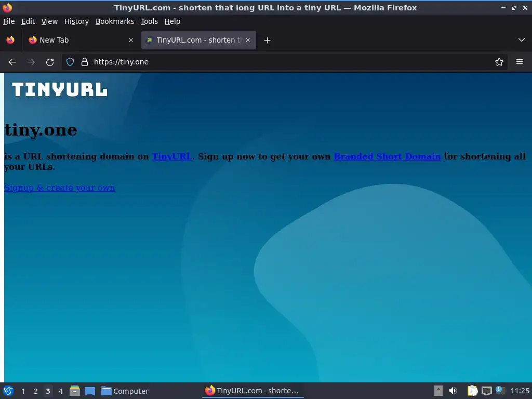Switch to workspace 4
532x399 pixels.
tap(61, 391)
